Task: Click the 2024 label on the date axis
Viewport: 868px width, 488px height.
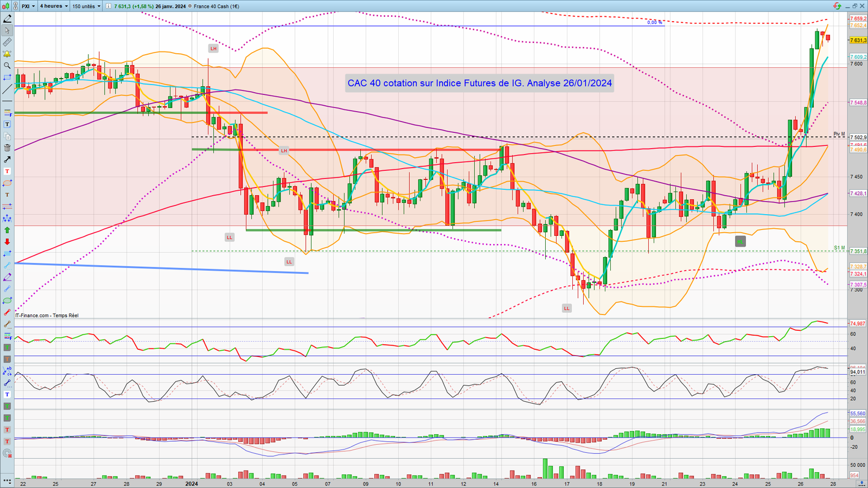Action: [x=192, y=484]
